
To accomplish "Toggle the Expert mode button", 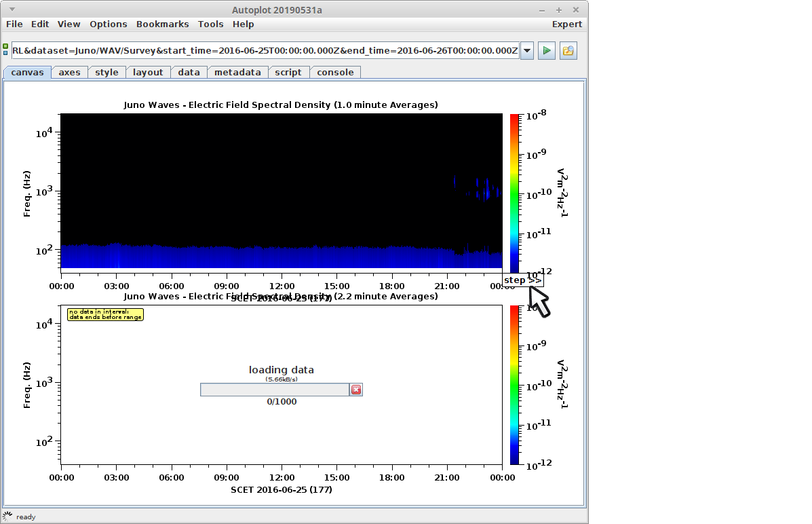I will [566, 24].
